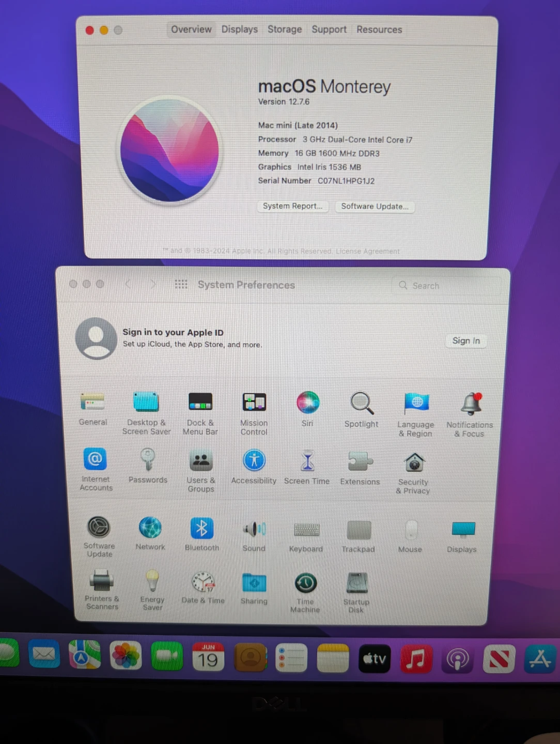Open Apple TV from the Dock
Image resolution: width=560 pixels, height=744 pixels.
[x=375, y=658]
